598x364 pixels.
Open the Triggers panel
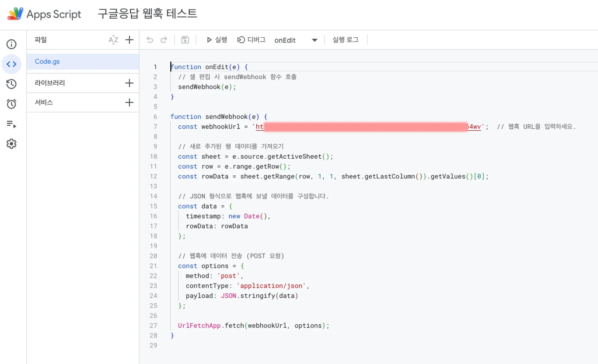point(11,104)
